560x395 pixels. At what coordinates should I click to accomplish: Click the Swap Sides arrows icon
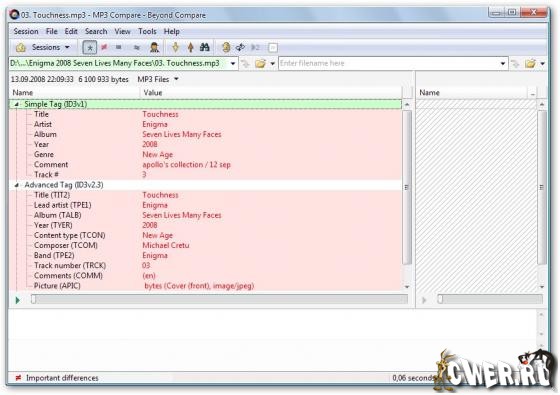(240, 47)
